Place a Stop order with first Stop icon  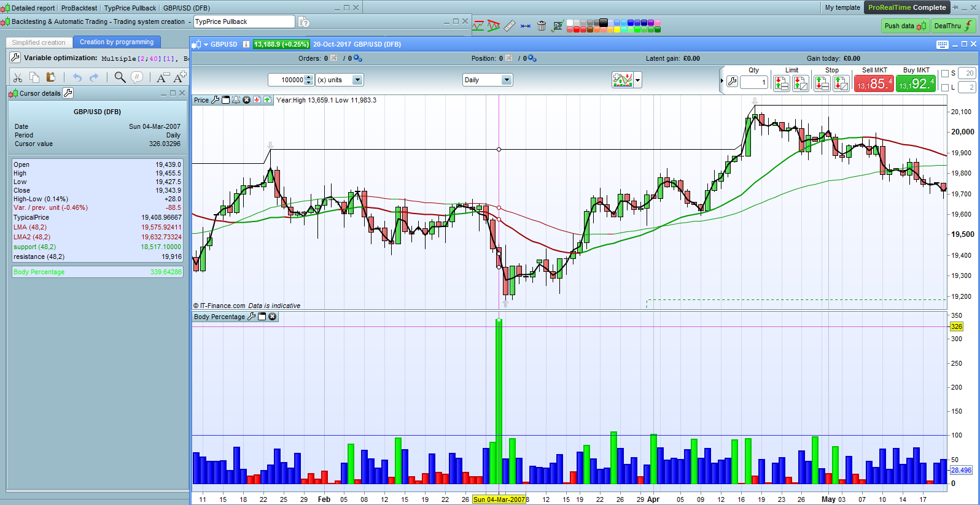[822, 83]
